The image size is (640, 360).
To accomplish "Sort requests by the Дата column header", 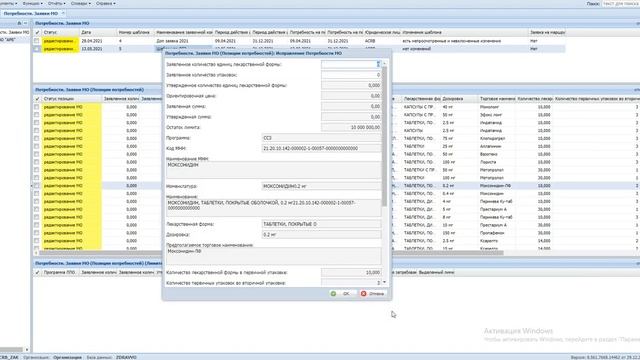I will (x=98, y=32).
